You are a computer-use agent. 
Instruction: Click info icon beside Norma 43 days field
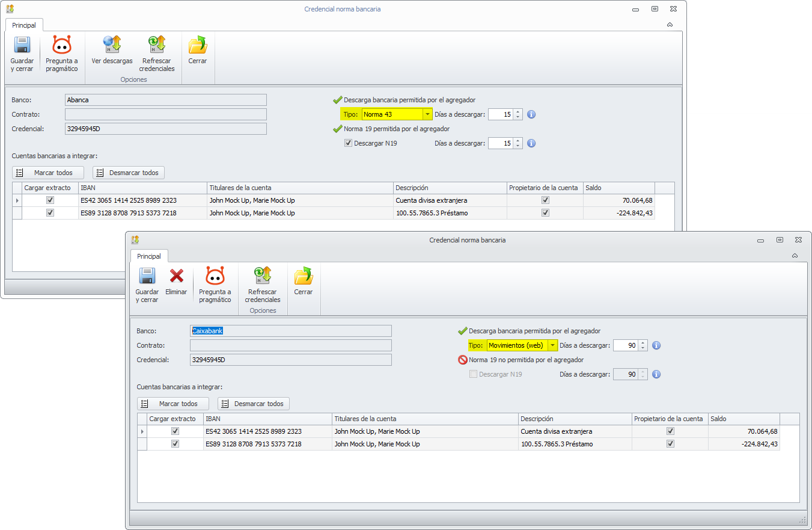point(531,114)
